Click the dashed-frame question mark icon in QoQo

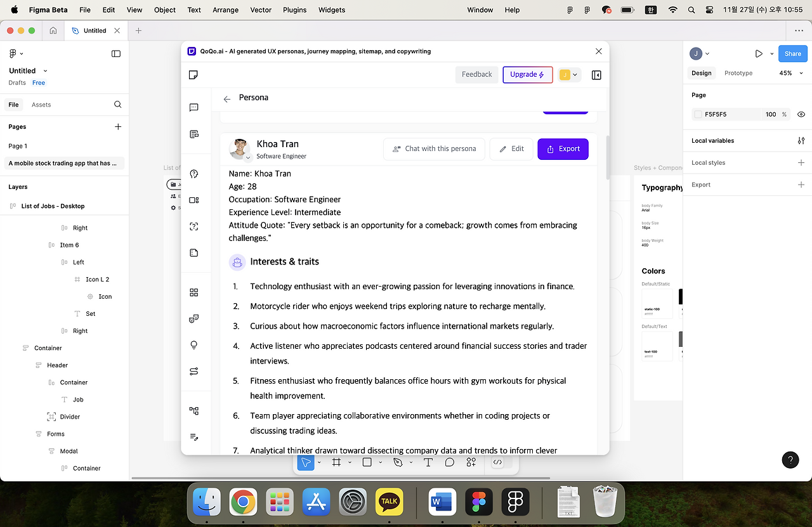click(194, 226)
